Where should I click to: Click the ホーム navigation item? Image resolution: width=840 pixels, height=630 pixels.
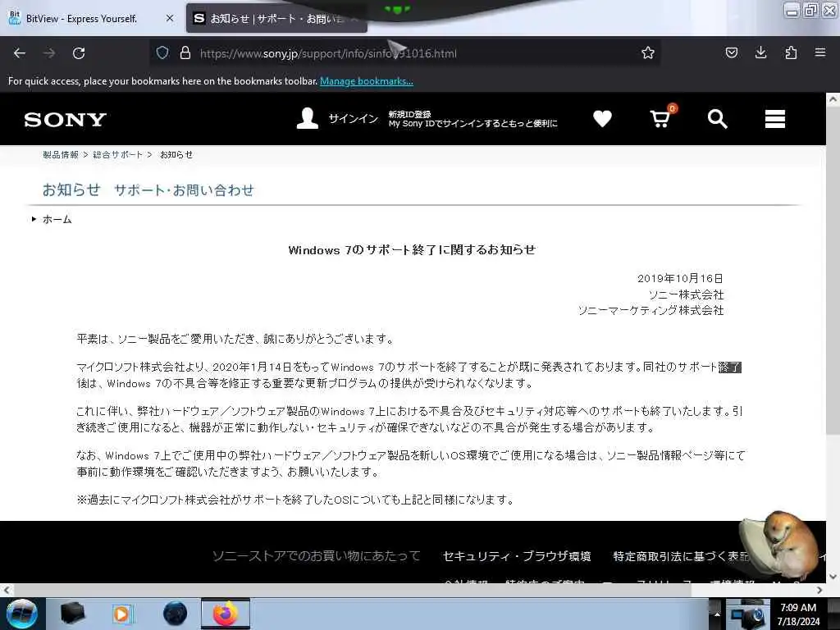(57, 219)
